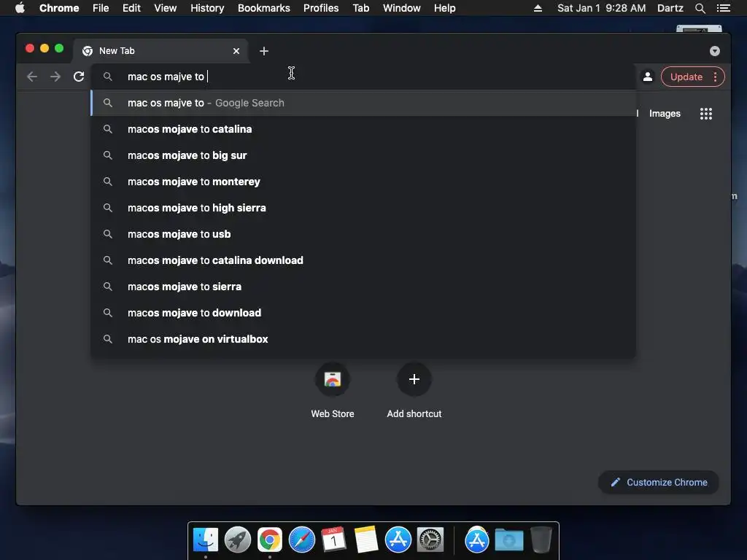Viewport: 747px width, 560px height.
Task: Open the Web Store shortcut
Action: click(333, 391)
